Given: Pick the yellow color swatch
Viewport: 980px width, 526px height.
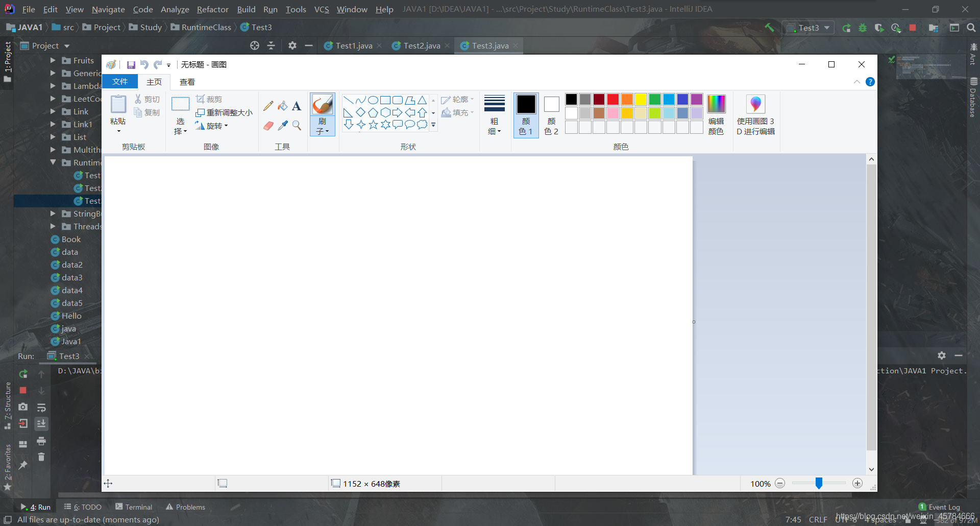Looking at the screenshot, I should [x=641, y=99].
